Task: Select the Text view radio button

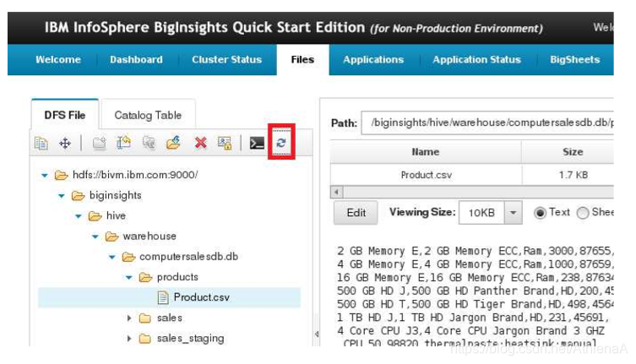Action: click(540, 213)
